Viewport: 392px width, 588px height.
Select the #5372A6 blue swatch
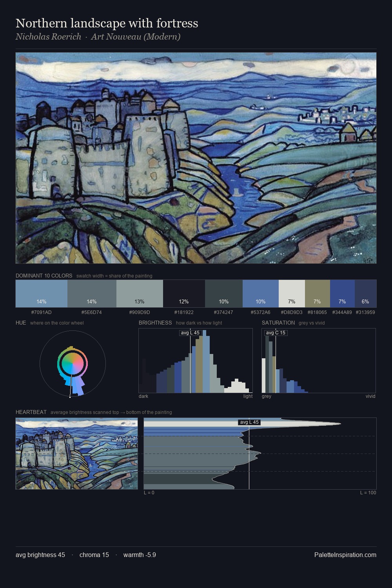[261, 293]
